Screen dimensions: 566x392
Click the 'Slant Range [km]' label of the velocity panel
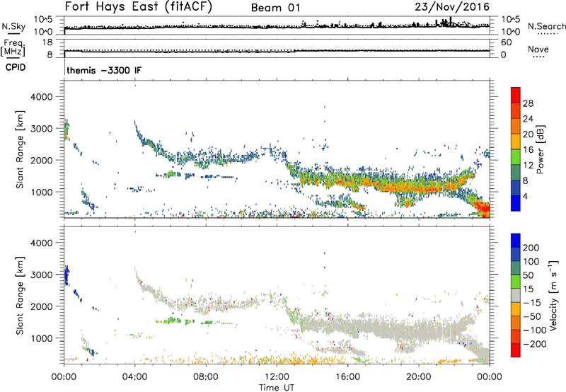tap(20, 295)
